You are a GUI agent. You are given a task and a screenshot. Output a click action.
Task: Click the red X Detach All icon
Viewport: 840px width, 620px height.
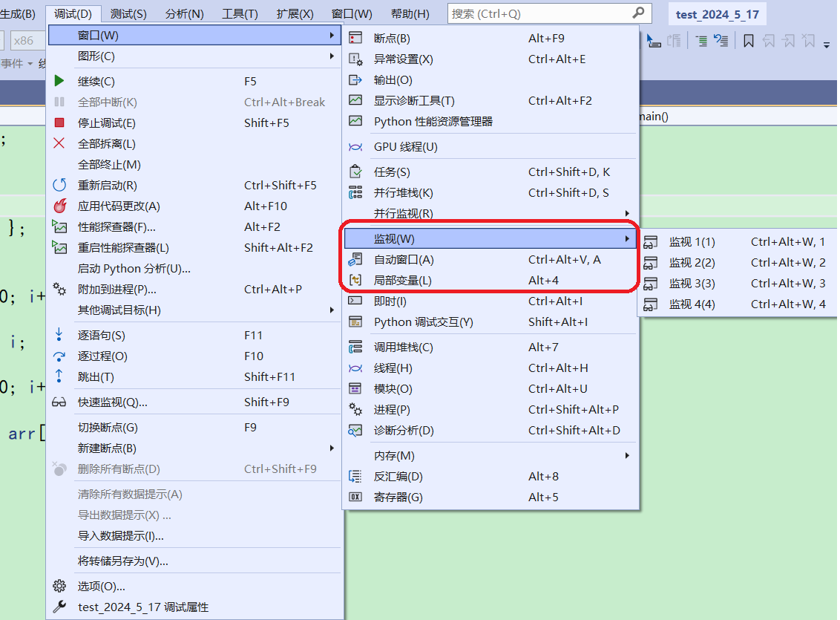(59, 143)
